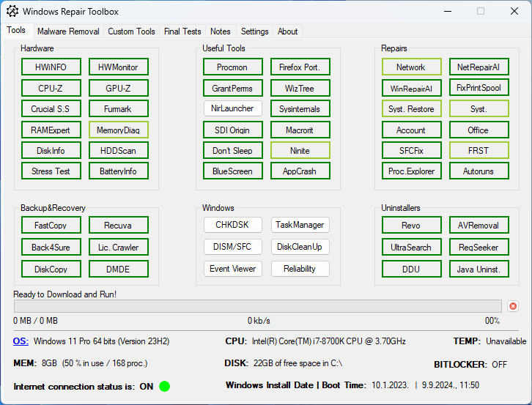Open Syst. Restore
532x405 pixels.
click(x=412, y=108)
